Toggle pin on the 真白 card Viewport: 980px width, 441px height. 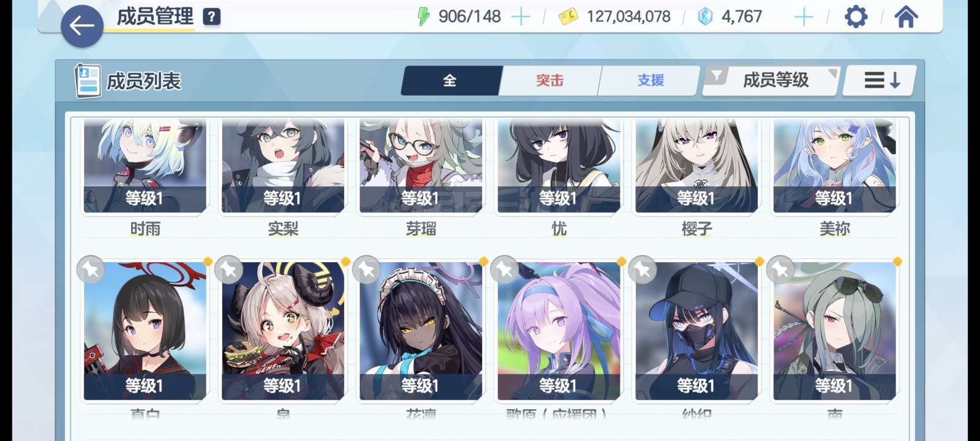(x=91, y=269)
